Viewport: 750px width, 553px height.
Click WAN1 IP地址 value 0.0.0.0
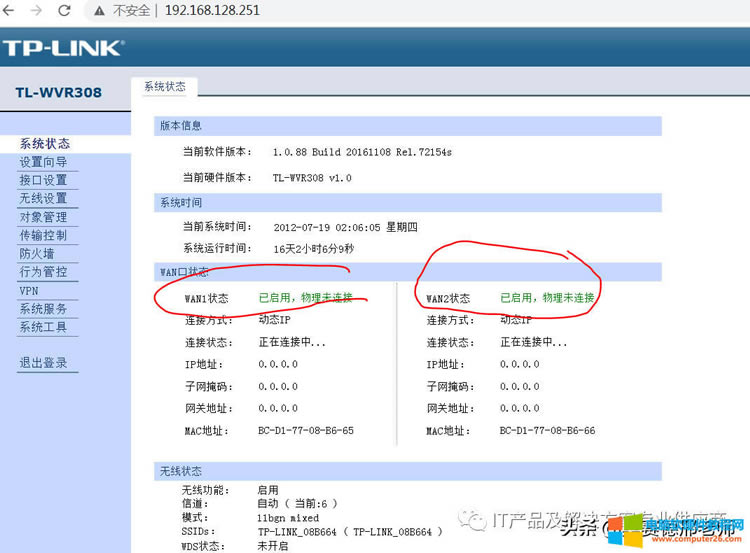point(278,364)
